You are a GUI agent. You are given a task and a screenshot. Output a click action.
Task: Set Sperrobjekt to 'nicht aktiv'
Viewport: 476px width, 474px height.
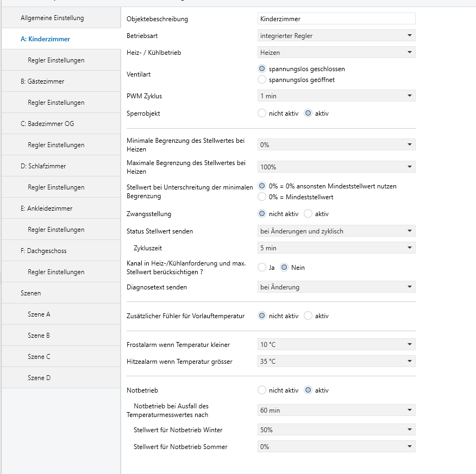pyautogui.click(x=262, y=113)
